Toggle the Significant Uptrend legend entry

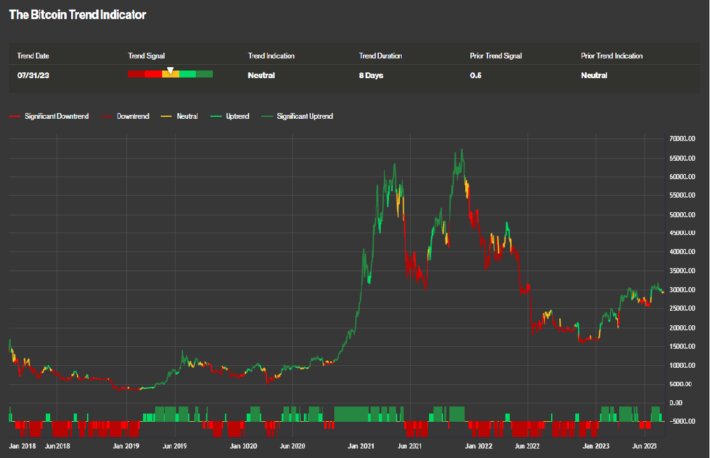[297, 116]
